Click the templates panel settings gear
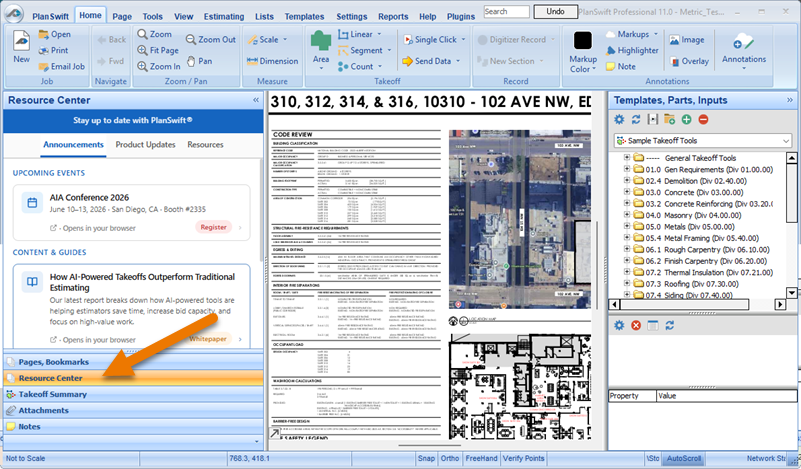801x469 pixels. 619,120
